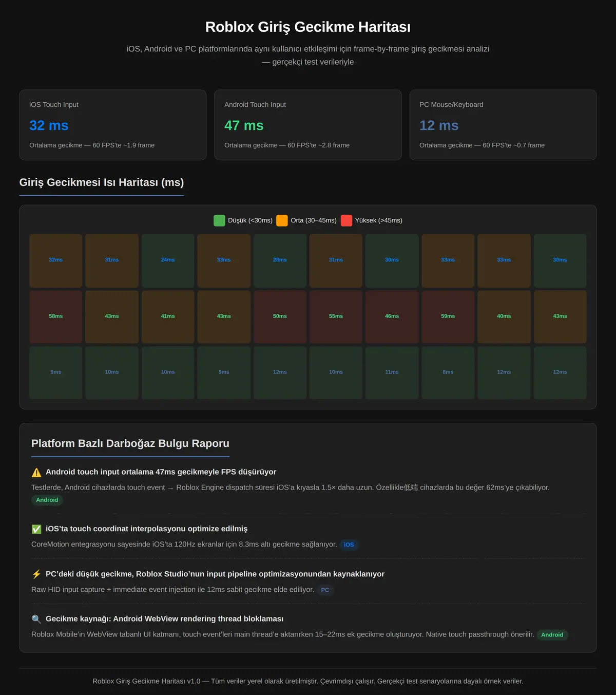616x695 pixels.
Task: Click the 40ms heatmap cell
Action: point(504,316)
